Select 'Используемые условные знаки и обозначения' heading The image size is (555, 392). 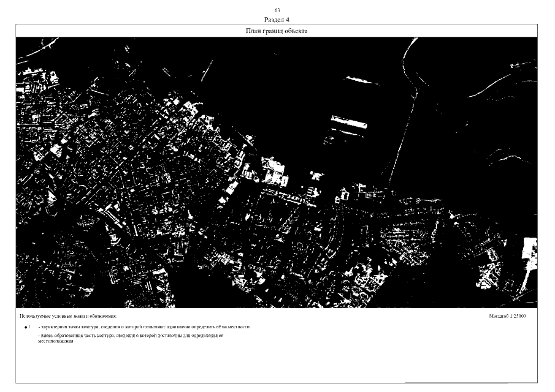(x=67, y=317)
